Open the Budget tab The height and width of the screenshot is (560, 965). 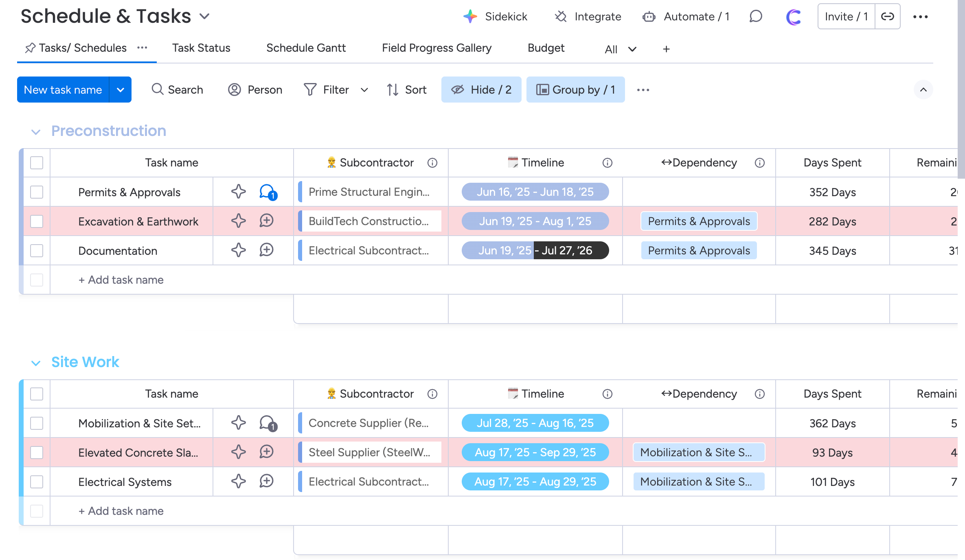click(546, 48)
